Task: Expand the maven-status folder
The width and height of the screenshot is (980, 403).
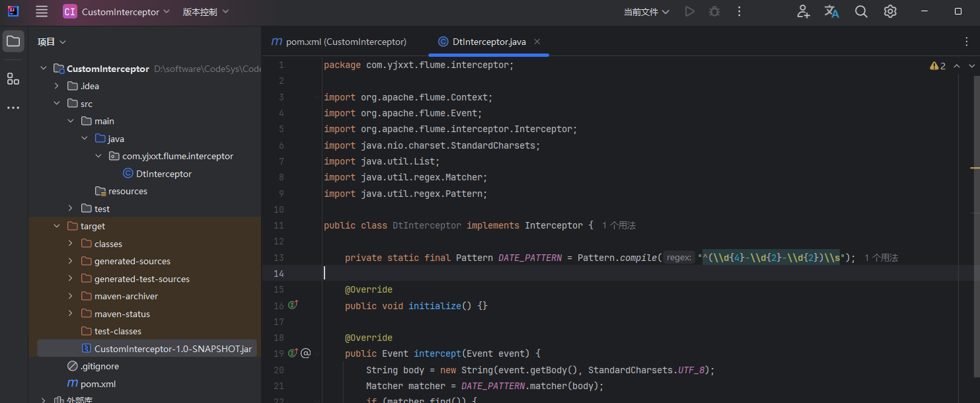Action: (71, 314)
